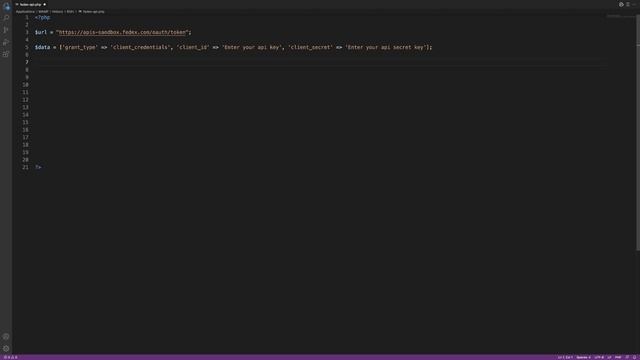Change indentation via Spaces: 4
This screenshot has width=640, height=360.
(x=583, y=357)
